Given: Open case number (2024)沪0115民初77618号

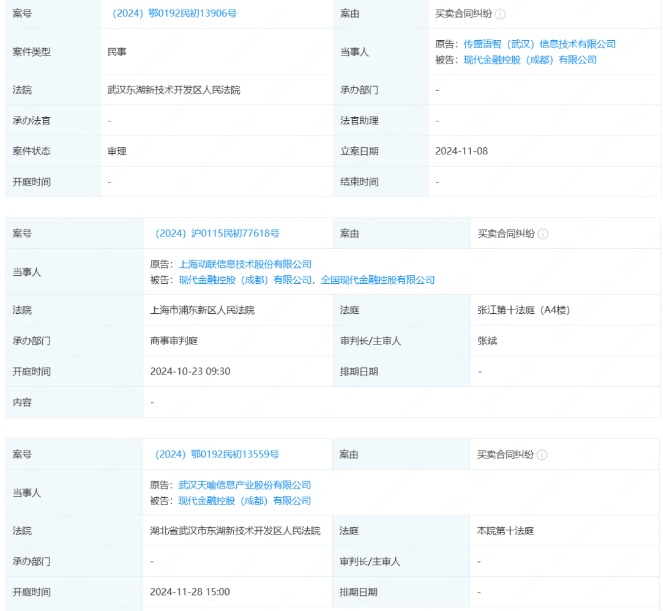Looking at the screenshot, I should tap(217, 233).
